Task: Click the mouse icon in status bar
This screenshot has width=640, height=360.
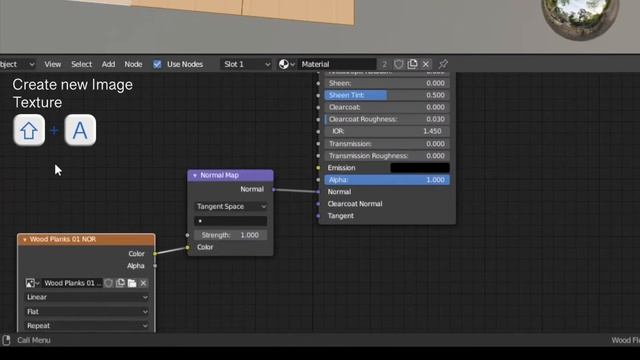Action: [x=6, y=340]
